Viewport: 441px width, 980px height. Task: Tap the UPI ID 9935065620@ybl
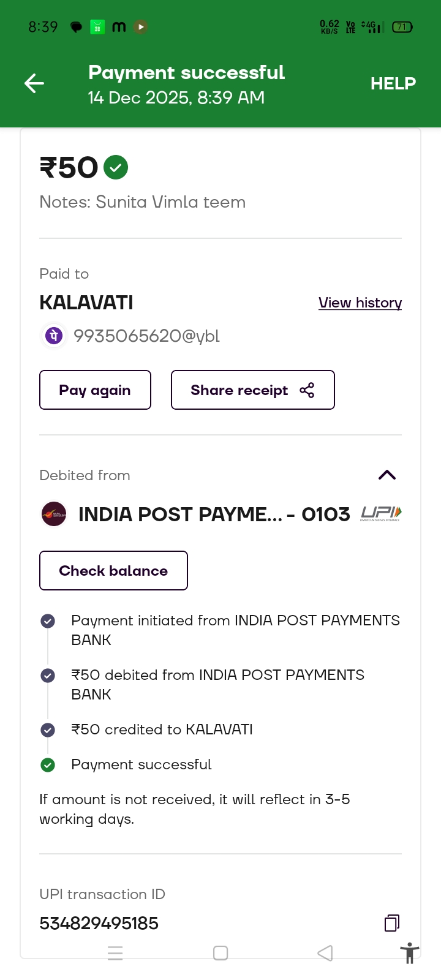(146, 336)
